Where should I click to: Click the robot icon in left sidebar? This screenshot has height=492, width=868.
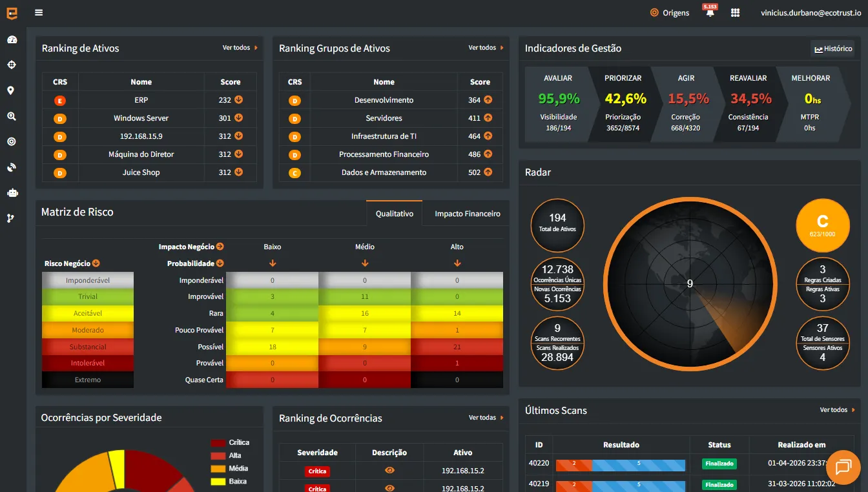tap(12, 192)
